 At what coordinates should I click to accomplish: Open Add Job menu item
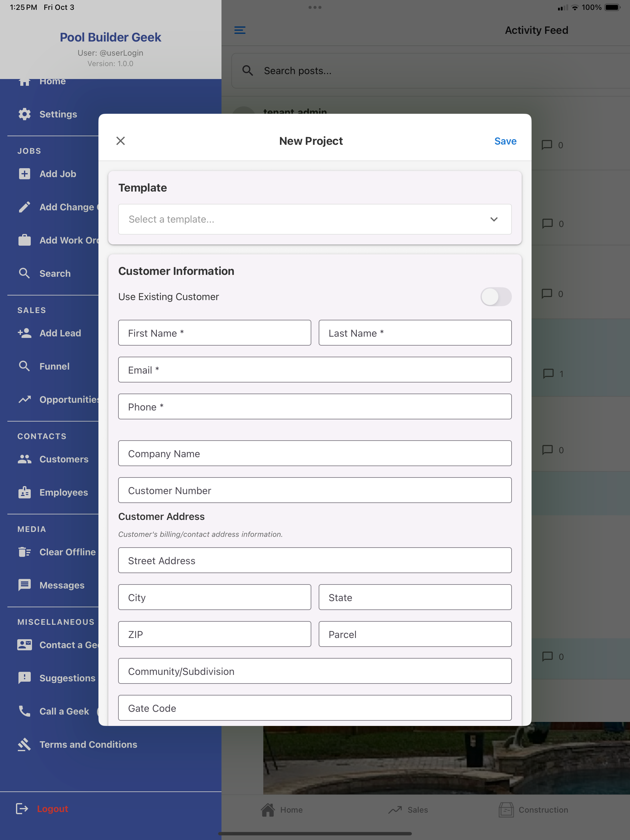pos(58,173)
